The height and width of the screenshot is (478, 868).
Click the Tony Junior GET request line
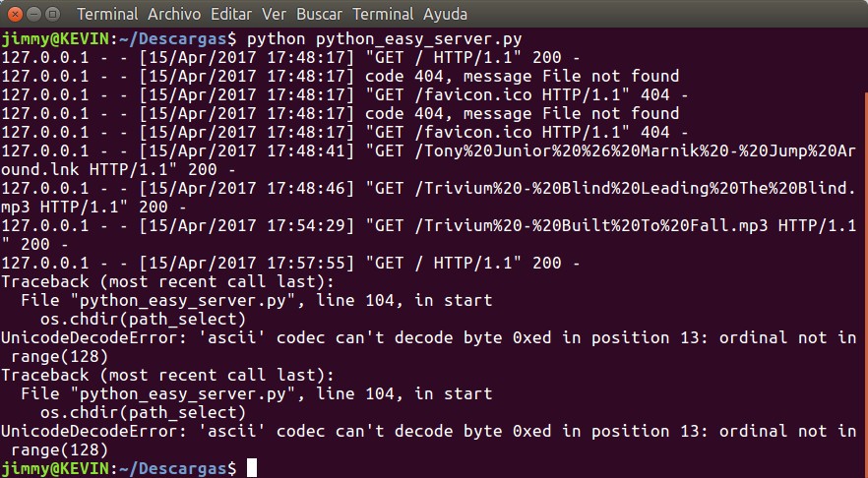[x=610, y=151]
